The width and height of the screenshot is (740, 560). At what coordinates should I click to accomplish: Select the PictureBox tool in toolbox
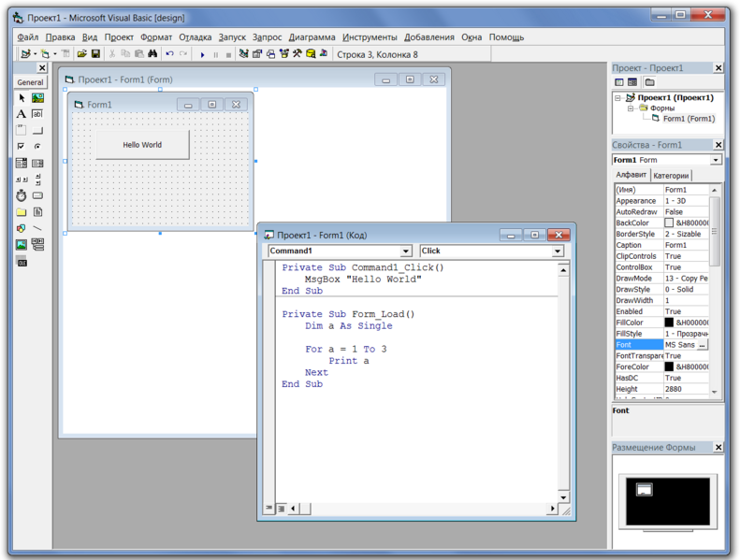click(x=37, y=98)
